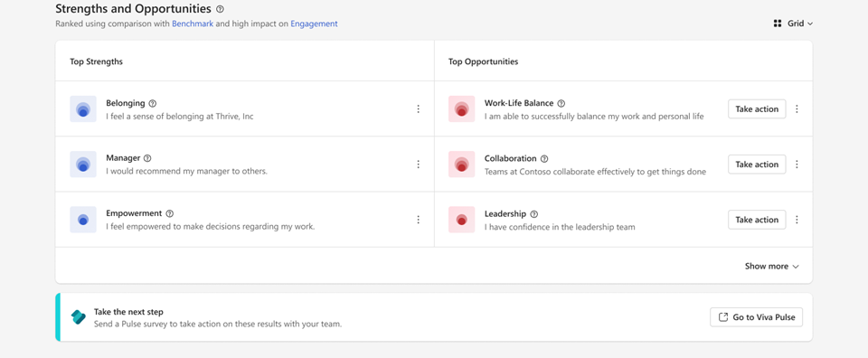Open info tooltip next to Belonging
The height and width of the screenshot is (358, 868).
pos(153,103)
